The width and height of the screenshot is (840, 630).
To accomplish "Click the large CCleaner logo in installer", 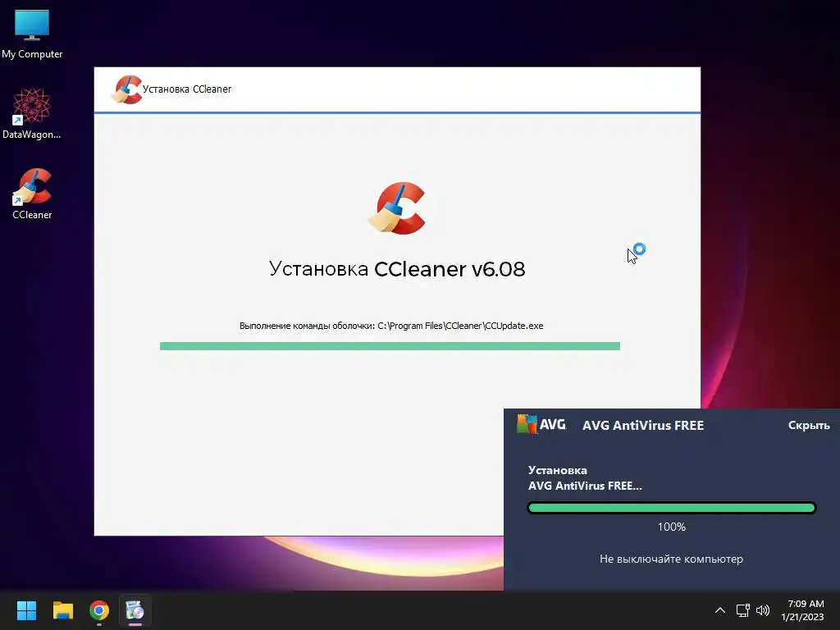I will [397, 208].
